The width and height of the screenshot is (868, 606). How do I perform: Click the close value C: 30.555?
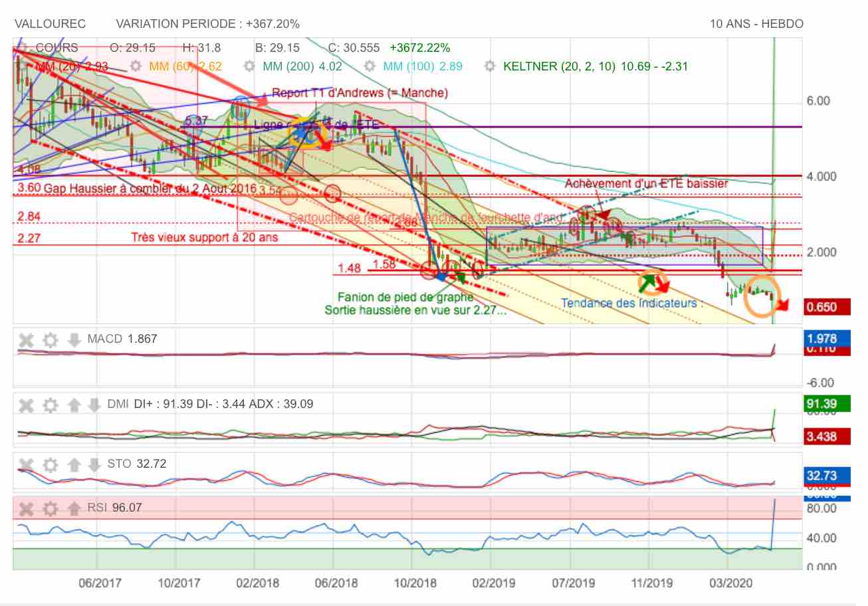point(354,48)
